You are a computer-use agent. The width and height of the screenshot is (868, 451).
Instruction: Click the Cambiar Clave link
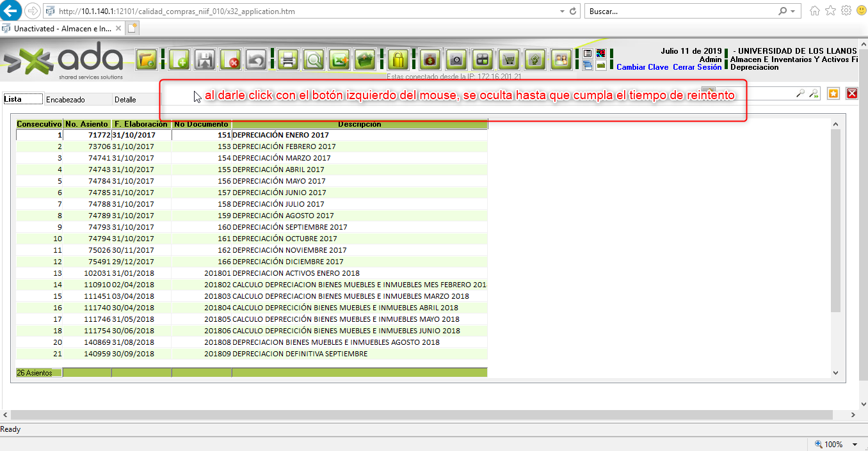[x=642, y=67]
